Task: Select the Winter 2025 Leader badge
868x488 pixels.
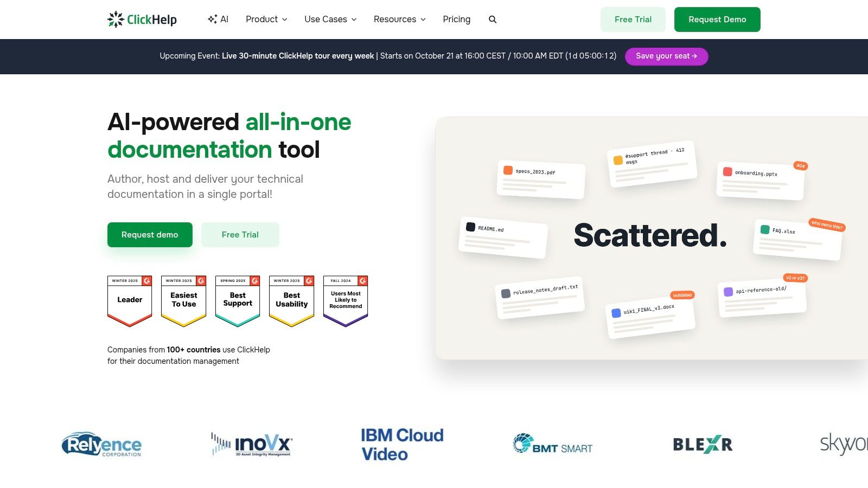Action: (x=130, y=301)
